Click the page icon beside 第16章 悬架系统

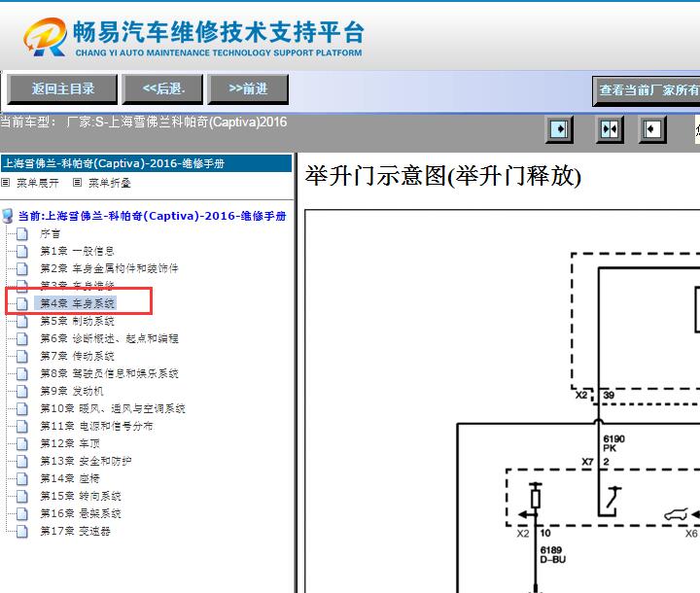[21, 514]
